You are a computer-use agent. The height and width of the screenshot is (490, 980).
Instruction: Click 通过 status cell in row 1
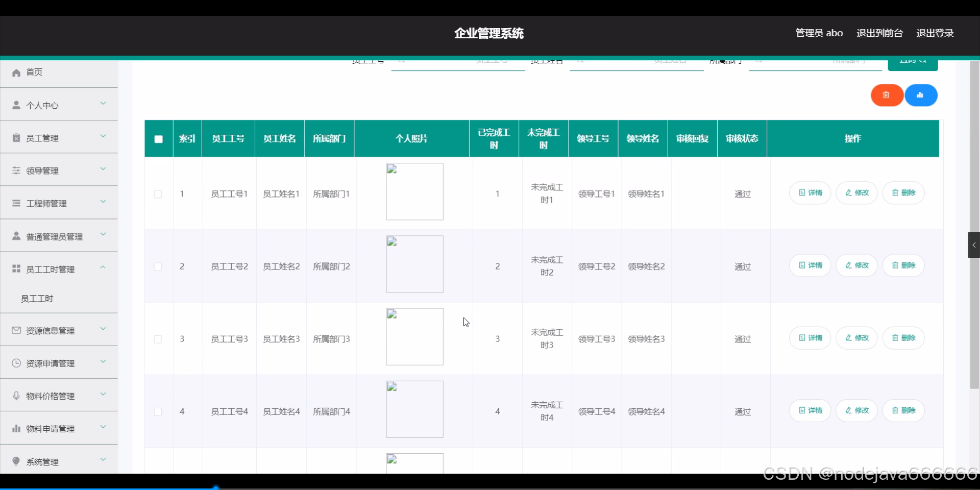click(743, 194)
